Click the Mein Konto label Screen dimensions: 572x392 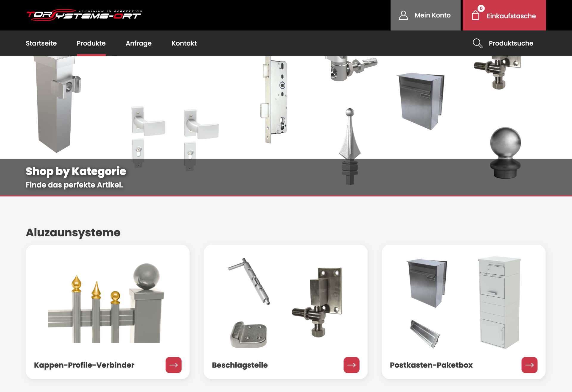433,15
